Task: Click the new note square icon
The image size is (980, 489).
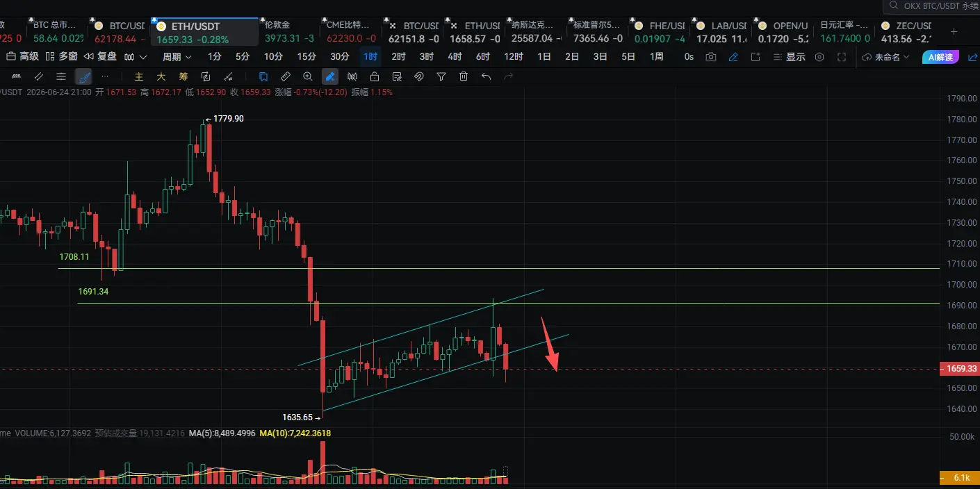Action: coord(756,57)
